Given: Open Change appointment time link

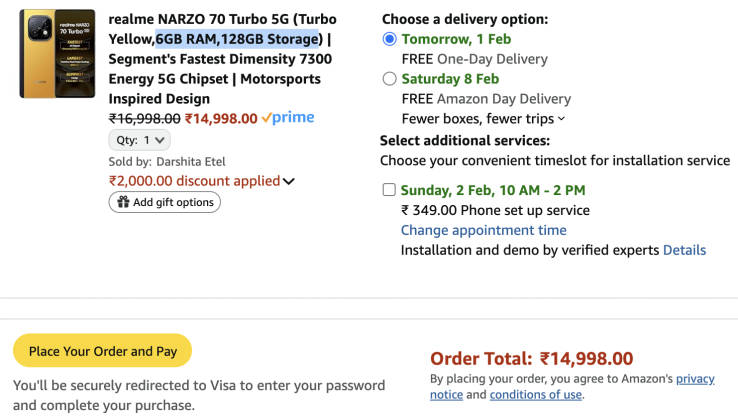Looking at the screenshot, I should coord(483,230).
